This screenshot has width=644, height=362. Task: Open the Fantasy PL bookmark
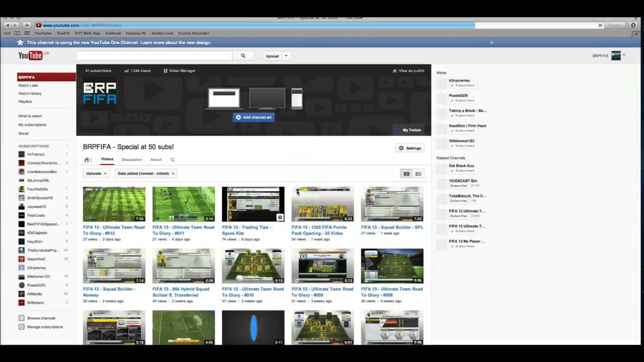click(x=136, y=33)
